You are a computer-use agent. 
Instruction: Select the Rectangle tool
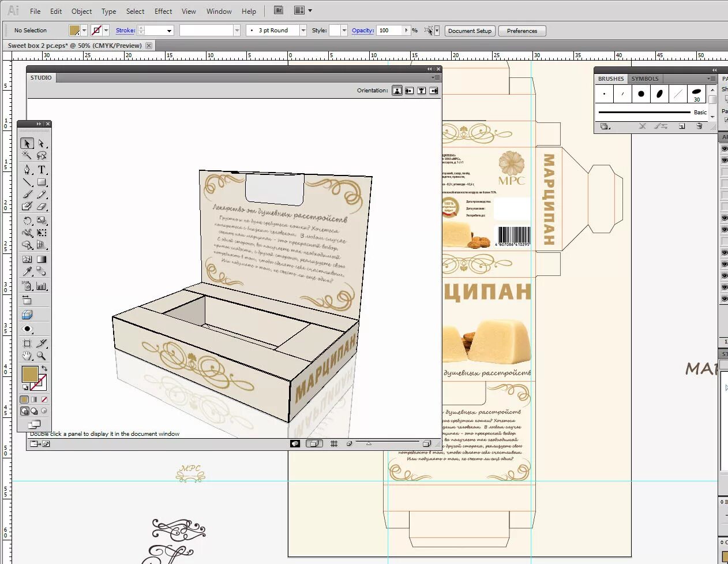pyautogui.click(x=42, y=182)
